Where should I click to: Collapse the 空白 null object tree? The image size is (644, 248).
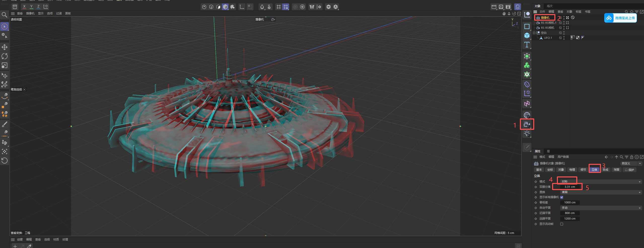point(534,33)
